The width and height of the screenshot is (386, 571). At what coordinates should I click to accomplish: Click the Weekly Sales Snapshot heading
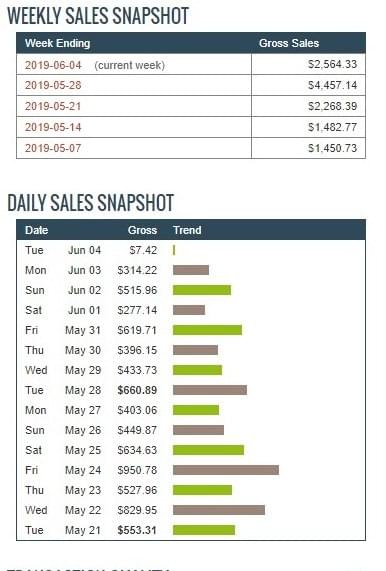98,16
